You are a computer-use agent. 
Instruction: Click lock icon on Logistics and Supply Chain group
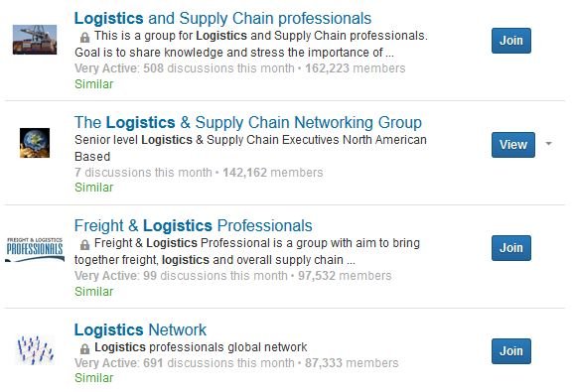[84, 37]
